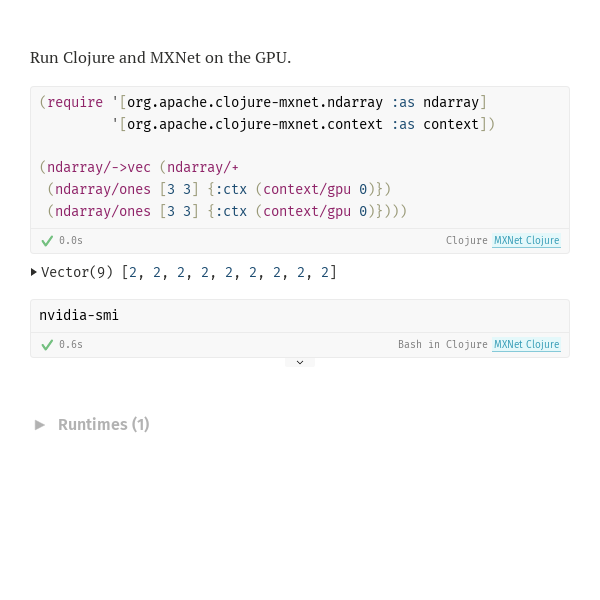Click the ndarray/->vec code line
600x600 pixels.
click(x=139, y=167)
